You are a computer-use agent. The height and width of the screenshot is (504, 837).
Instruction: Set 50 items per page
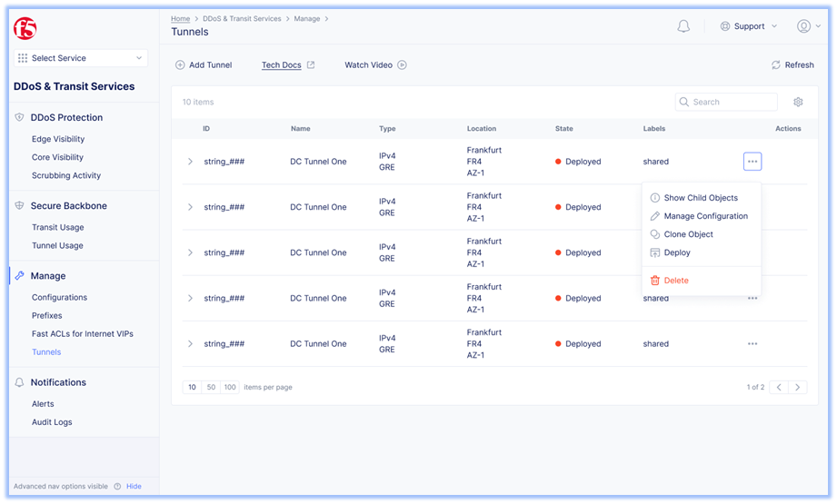point(212,387)
